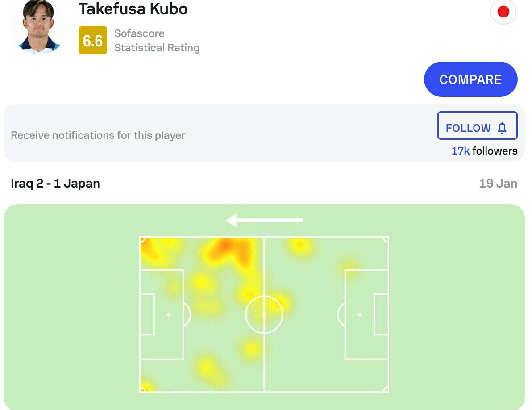Click the right goal box on the pitch
The width and height of the screenshot is (532, 410).
(381, 314)
